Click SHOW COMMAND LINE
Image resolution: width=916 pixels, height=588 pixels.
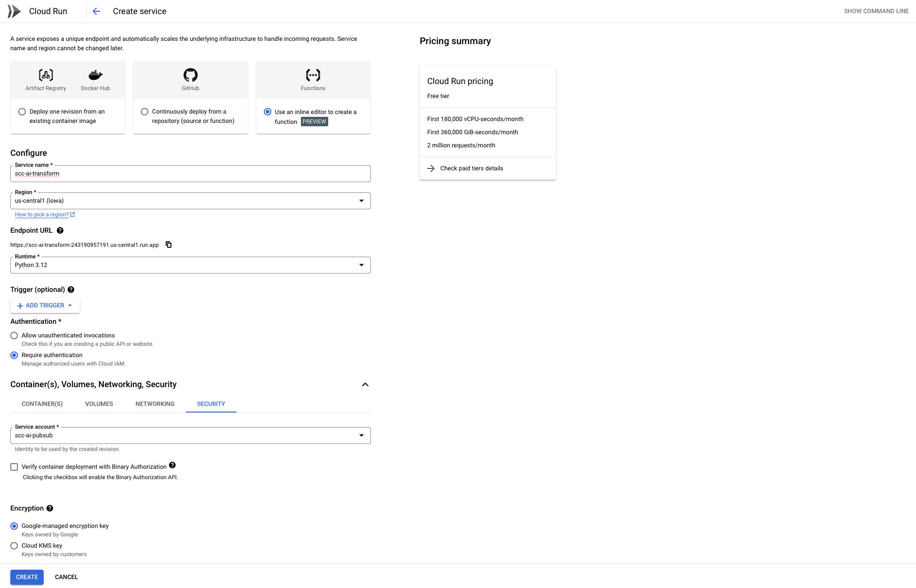click(x=876, y=11)
